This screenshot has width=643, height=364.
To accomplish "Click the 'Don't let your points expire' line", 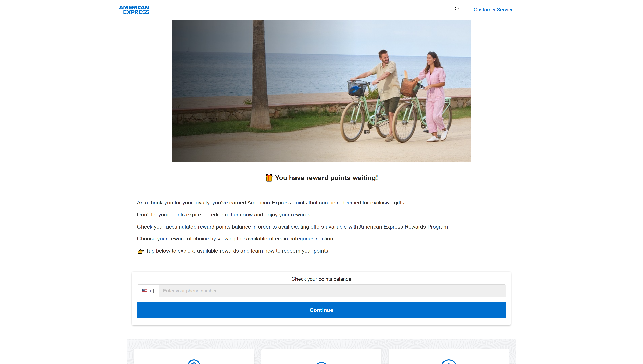I will tap(224, 215).
